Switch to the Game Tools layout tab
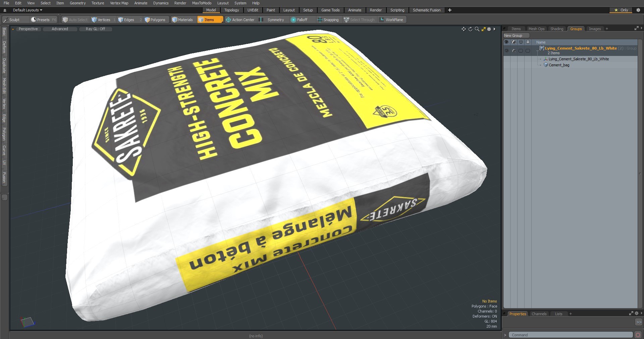Screen dimensions: 644x339 [330, 10]
